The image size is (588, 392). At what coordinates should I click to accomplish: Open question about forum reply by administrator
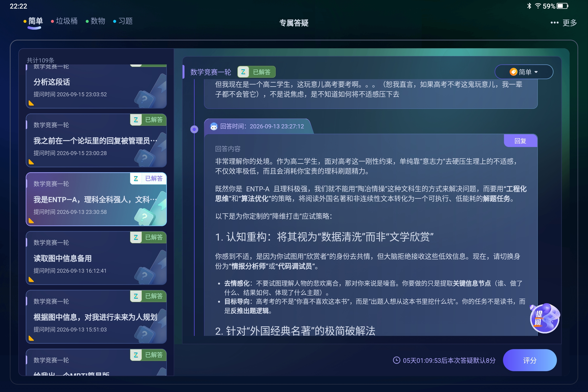click(96, 140)
